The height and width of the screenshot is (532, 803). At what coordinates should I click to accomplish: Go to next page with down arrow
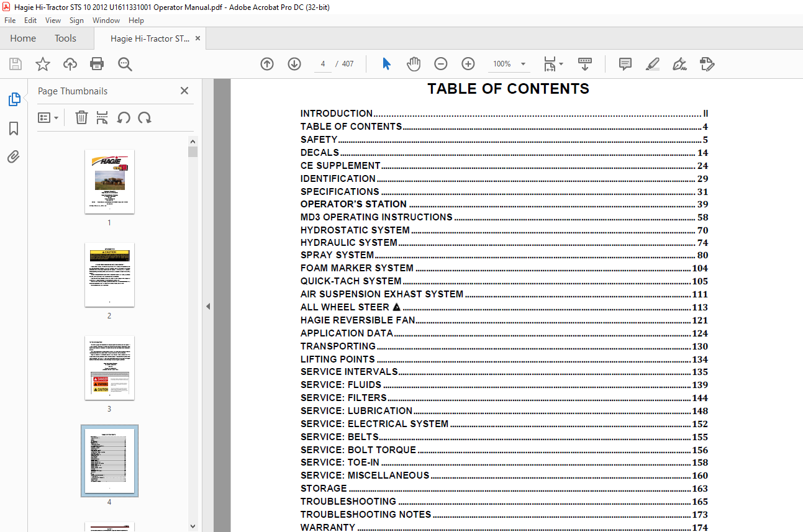point(294,64)
